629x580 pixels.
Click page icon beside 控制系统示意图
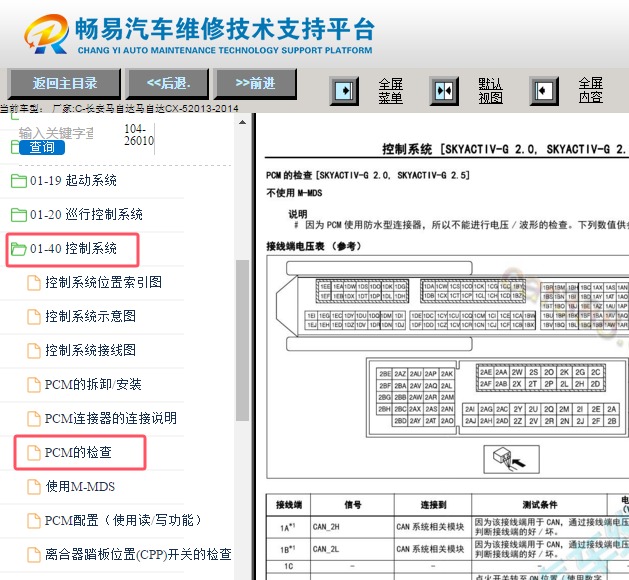pos(34,316)
